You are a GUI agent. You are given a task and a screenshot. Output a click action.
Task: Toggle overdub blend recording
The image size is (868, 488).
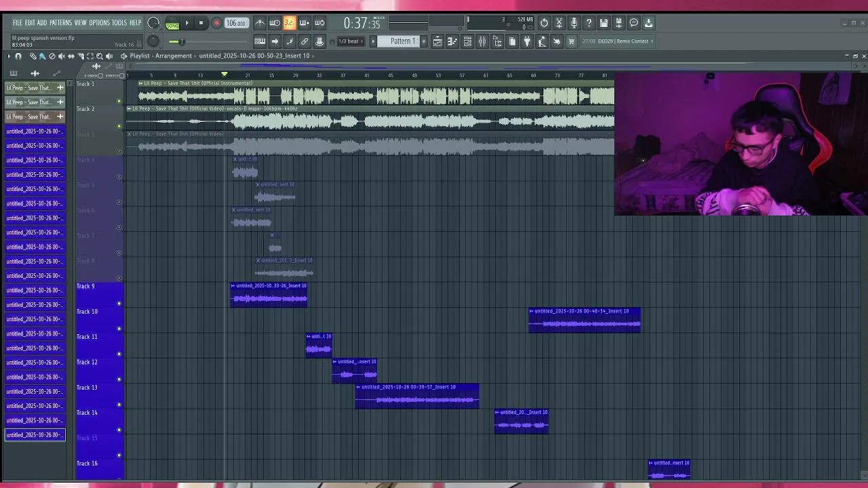304,22
